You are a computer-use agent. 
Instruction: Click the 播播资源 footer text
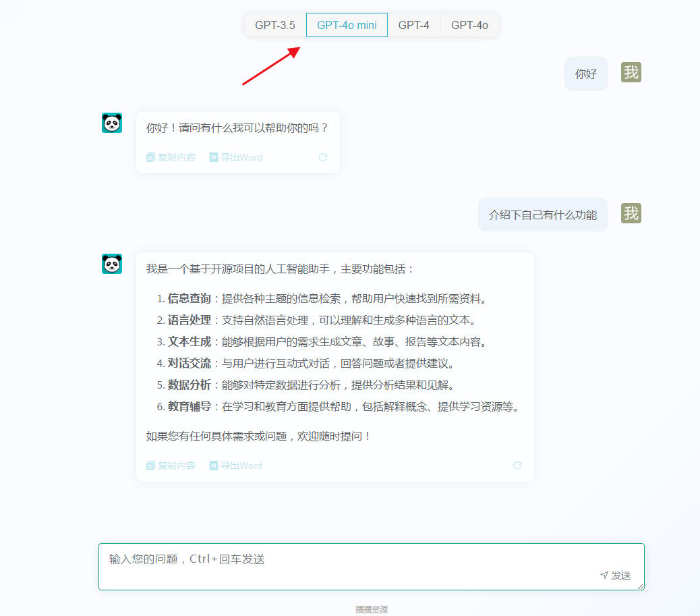tap(372, 609)
